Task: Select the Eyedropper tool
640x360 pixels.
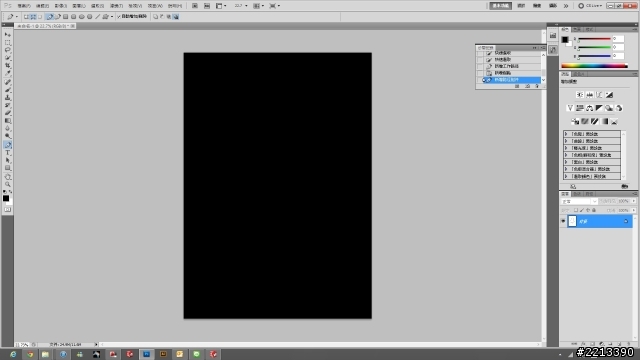Action: (7, 73)
